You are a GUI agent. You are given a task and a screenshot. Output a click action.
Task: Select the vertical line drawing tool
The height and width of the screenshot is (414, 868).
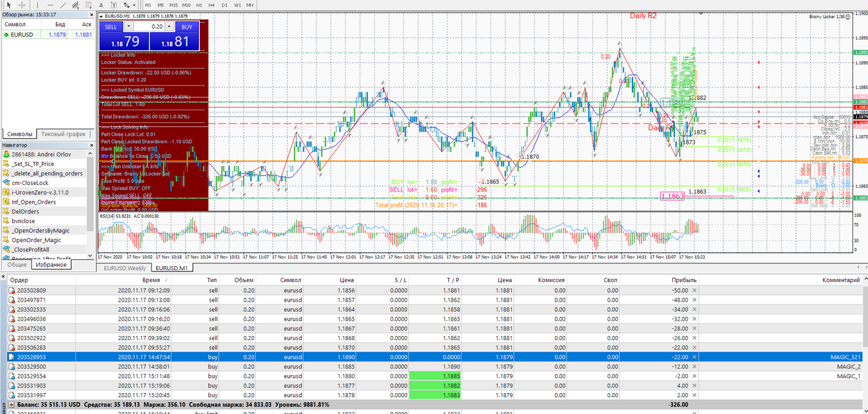pos(38,5)
